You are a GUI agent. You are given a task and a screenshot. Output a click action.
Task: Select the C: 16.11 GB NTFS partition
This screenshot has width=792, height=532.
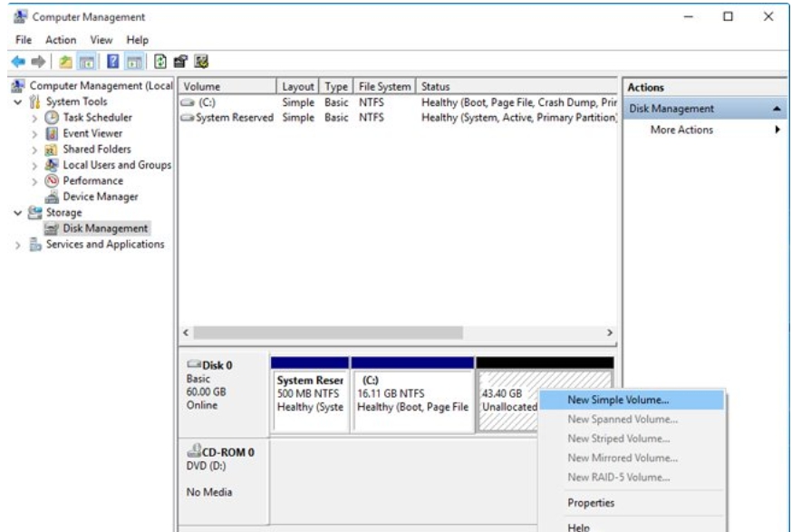point(412,393)
